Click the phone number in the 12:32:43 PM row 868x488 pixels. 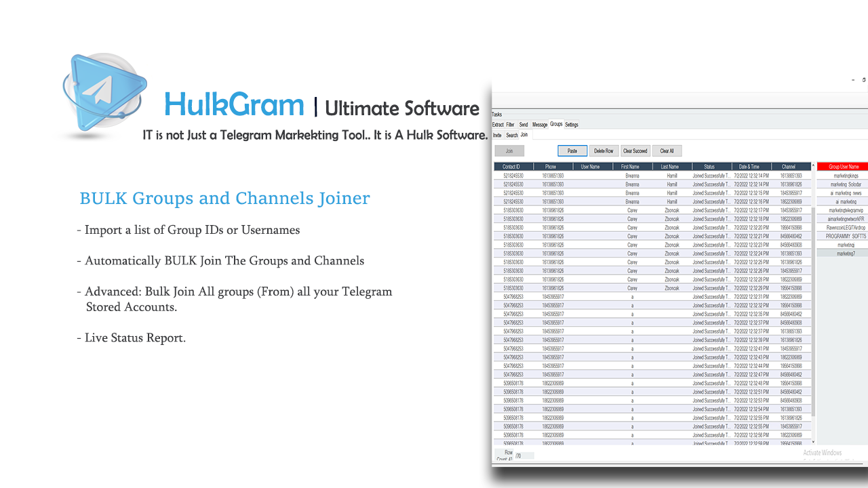(x=553, y=357)
